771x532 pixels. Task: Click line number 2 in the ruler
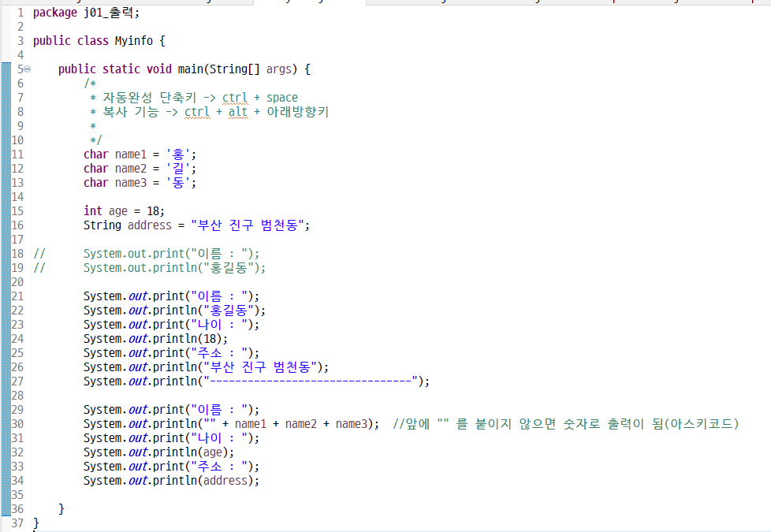pos(20,27)
